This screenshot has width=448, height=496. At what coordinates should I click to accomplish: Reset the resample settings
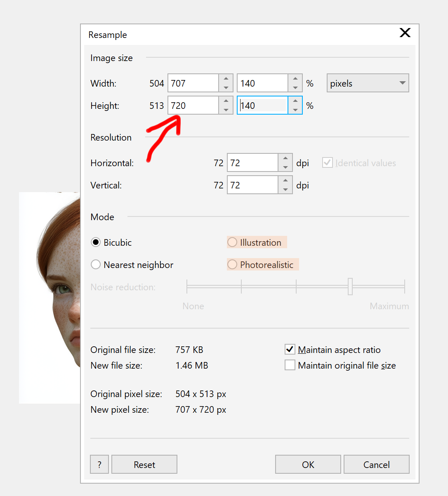coord(144,465)
